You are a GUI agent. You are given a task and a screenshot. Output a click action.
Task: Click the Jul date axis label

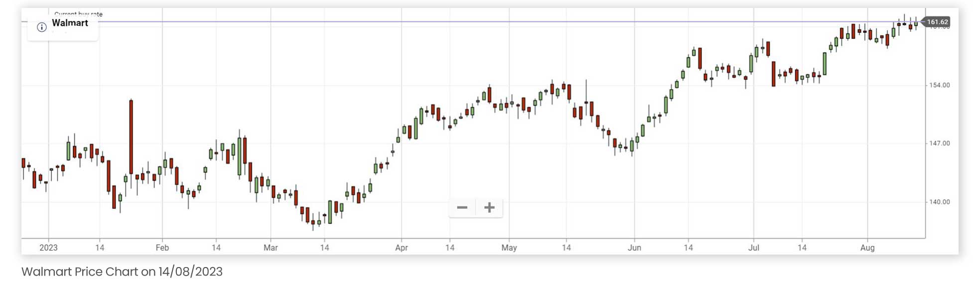753,248
